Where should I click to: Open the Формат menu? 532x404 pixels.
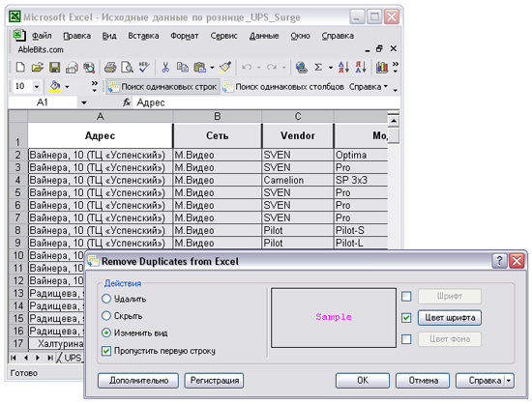[x=184, y=36]
